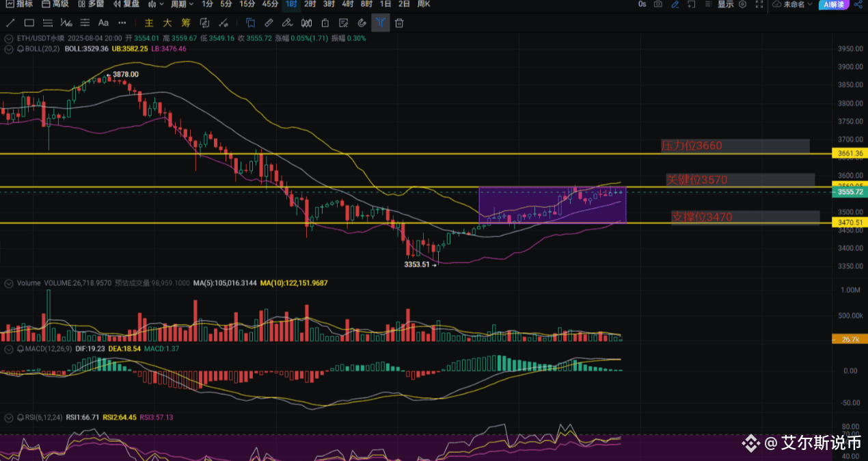Switch to the 1分 timeframe
This screenshot has width=868, height=461.
(x=207, y=4)
